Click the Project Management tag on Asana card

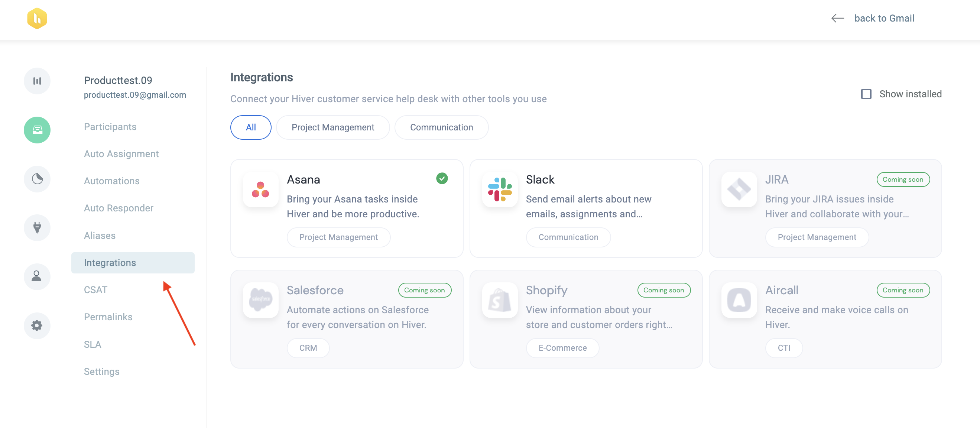[338, 237]
